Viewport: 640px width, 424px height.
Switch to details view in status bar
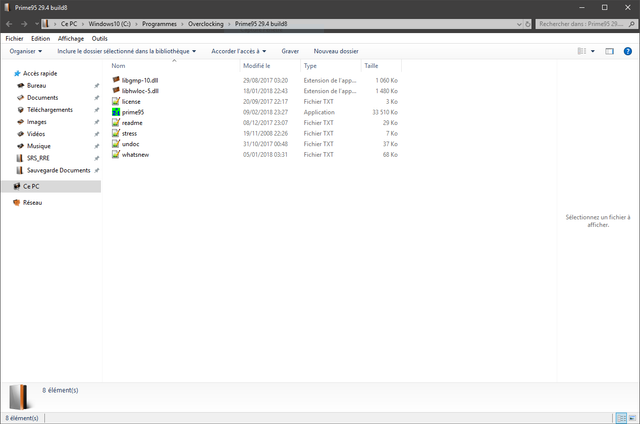(x=621, y=418)
